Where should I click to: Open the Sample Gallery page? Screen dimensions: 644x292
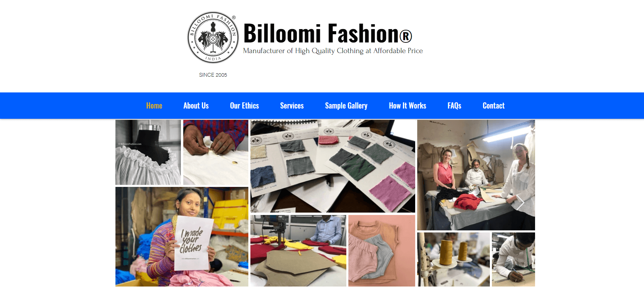346,106
